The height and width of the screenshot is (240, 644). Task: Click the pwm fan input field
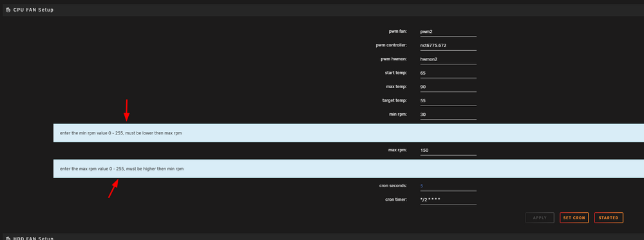pos(448,32)
